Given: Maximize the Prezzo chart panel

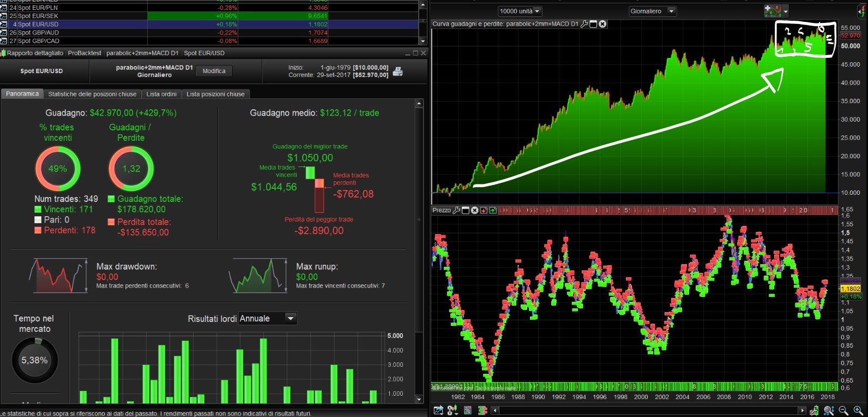Looking at the screenshot, I should coord(466,210).
